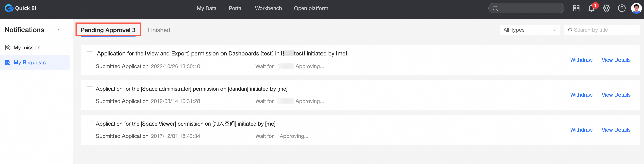The image size is (644, 164).
Task: Check the Dashboards test permission application checkbox
Action: tap(90, 54)
